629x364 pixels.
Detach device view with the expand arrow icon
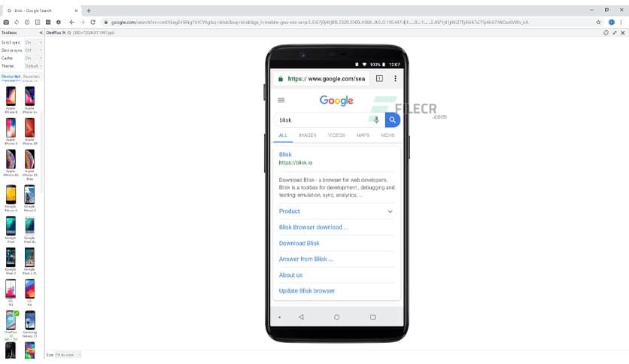pyautogui.click(x=615, y=33)
